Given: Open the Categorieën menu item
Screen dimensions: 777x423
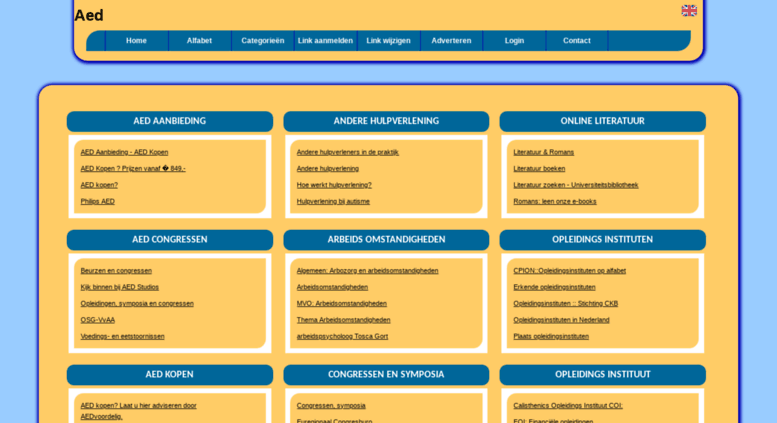Looking at the screenshot, I should [263, 41].
